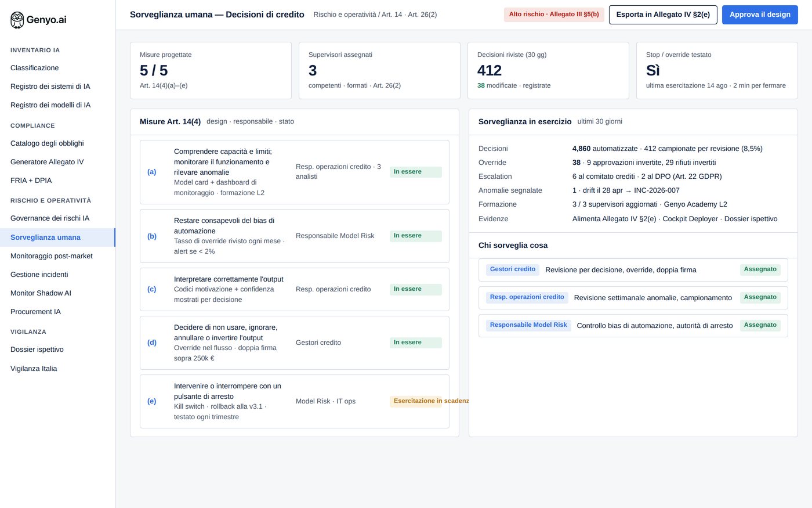This screenshot has width=812, height=508.
Task: Click the Alto rischio Allegato III badge
Action: click(x=554, y=15)
